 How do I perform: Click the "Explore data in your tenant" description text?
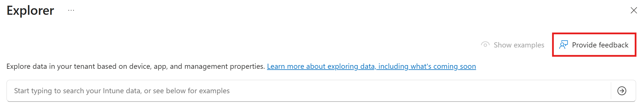[136, 66]
